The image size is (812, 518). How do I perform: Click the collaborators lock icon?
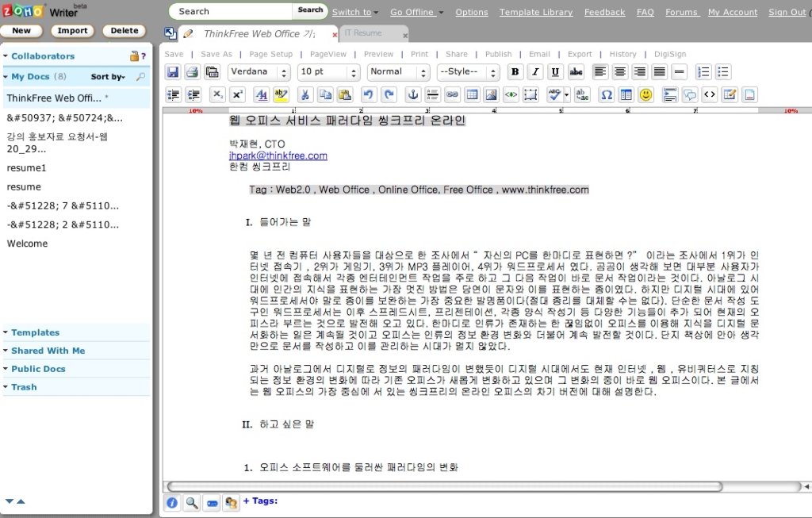[134, 56]
